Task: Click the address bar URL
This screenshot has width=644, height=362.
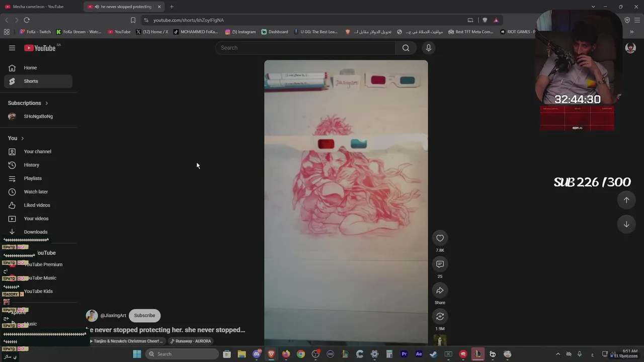Action: 189,20
